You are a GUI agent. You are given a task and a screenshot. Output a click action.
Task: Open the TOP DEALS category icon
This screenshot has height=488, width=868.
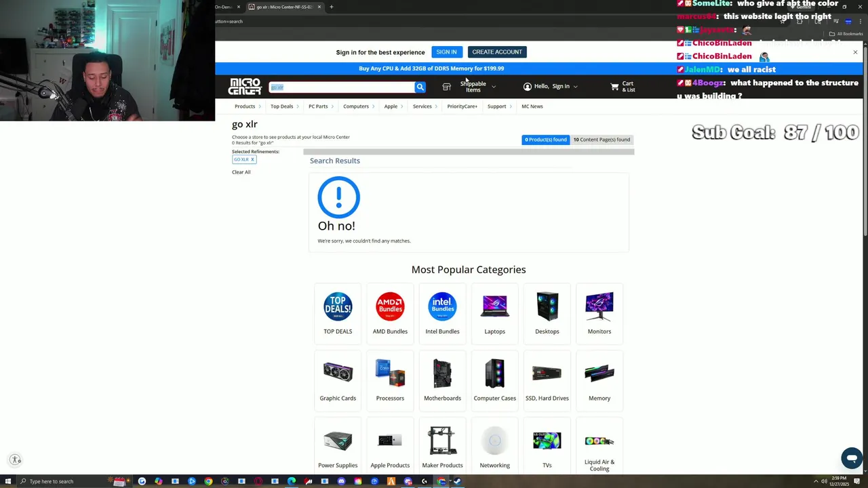[338, 307]
